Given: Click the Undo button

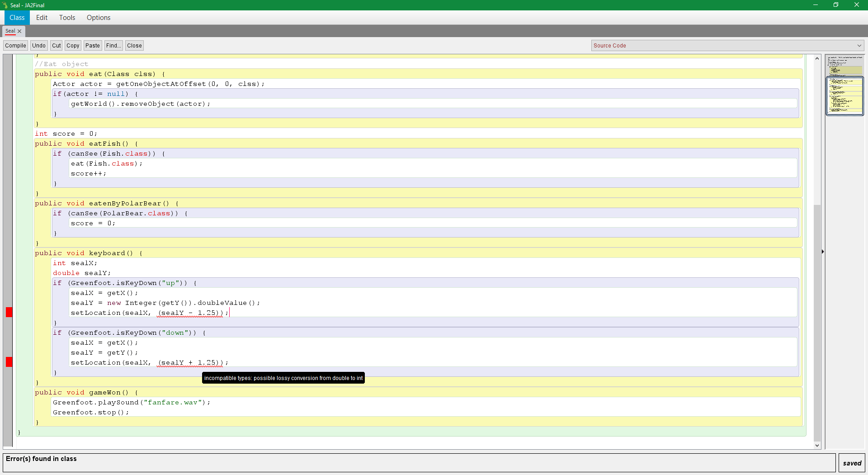Looking at the screenshot, I should click(39, 46).
